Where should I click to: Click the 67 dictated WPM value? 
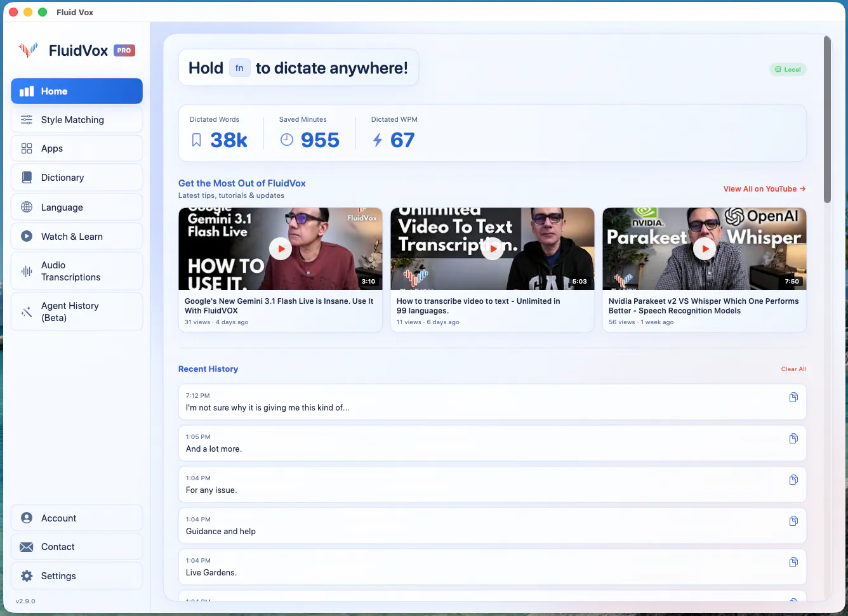(402, 140)
